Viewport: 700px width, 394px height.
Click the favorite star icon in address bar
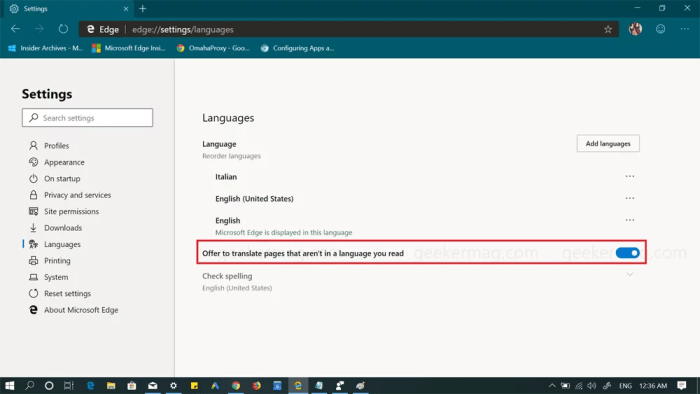(x=608, y=29)
